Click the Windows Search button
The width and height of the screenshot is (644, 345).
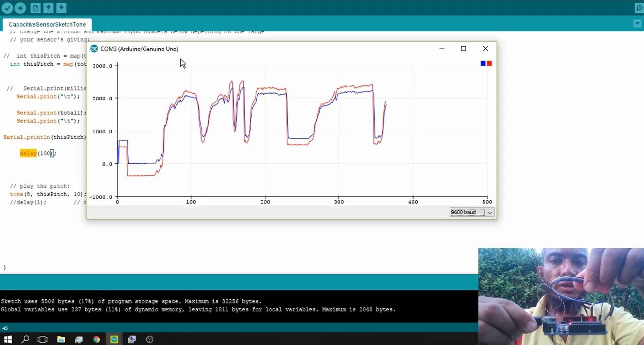click(26, 339)
